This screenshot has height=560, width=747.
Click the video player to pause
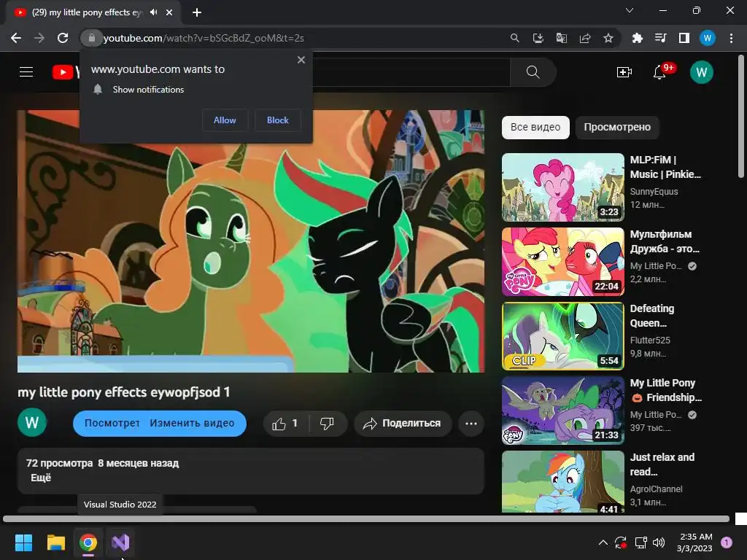click(x=251, y=241)
